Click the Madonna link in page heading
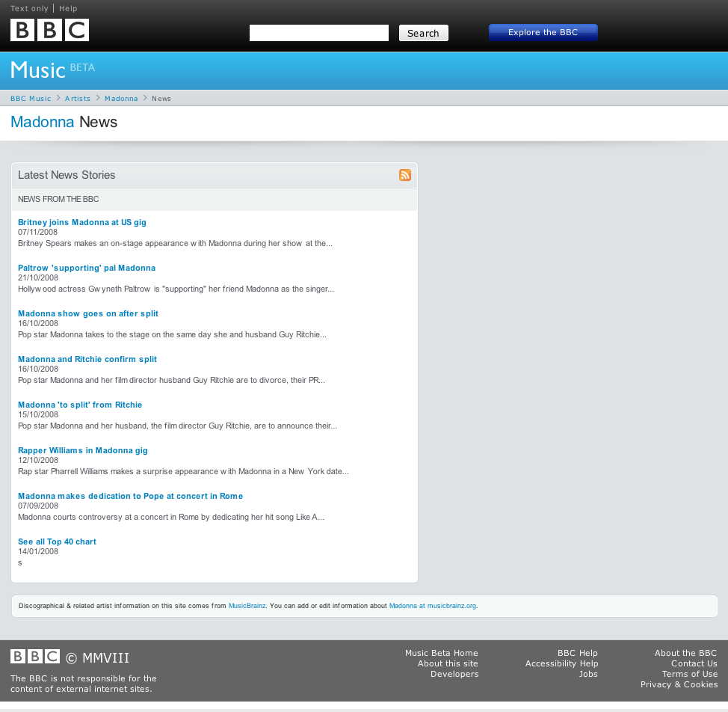Viewport: 728px width, 712px height. [43, 122]
